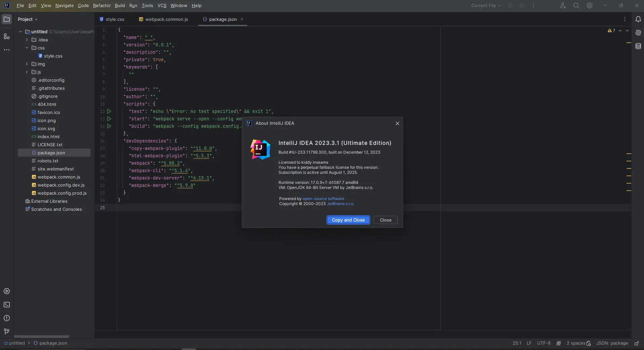Collapse the untitled project root

point(20,32)
